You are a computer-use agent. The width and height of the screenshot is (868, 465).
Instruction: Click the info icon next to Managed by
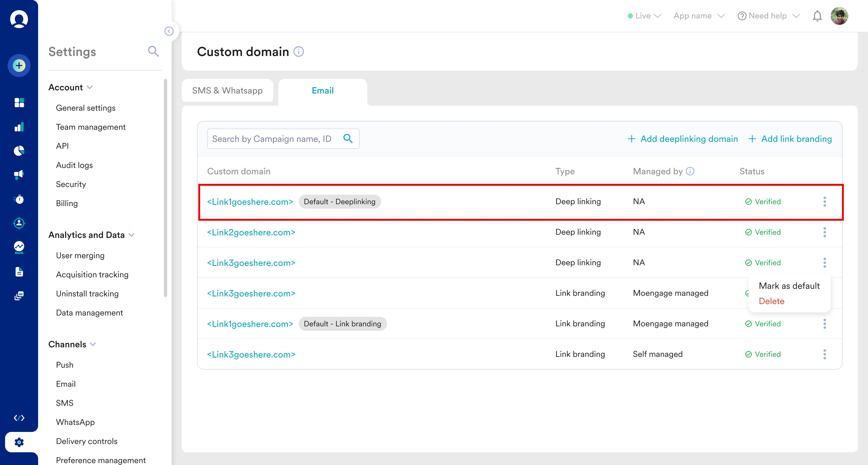click(690, 171)
